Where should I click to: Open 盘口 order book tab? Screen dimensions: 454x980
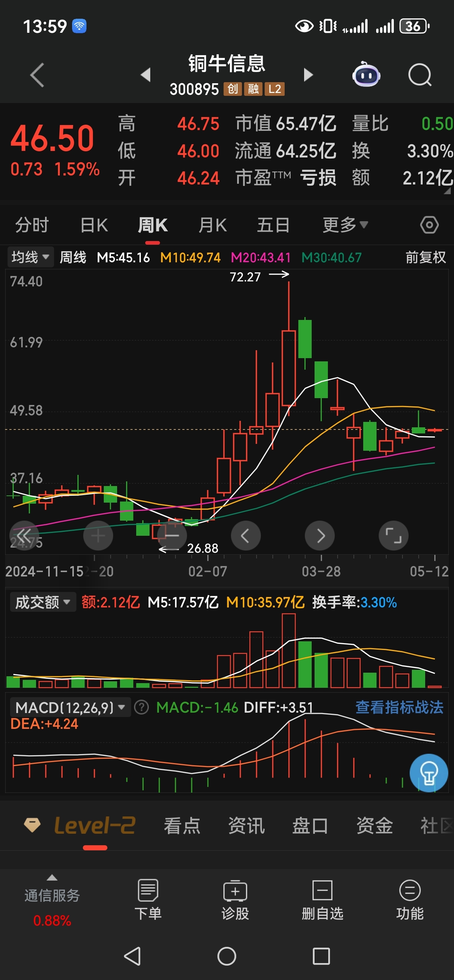coord(310,826)
